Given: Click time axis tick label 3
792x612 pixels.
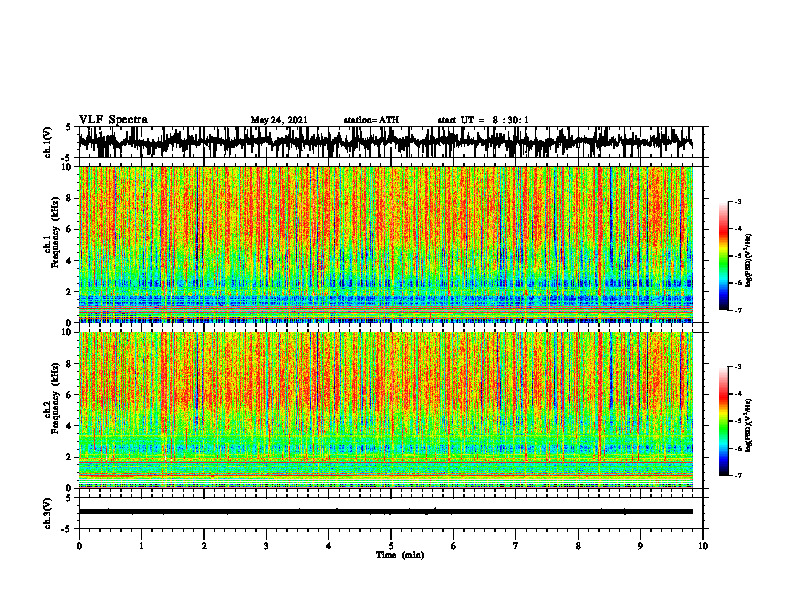Looking at the screenshot, I should (x=266, y=546).
